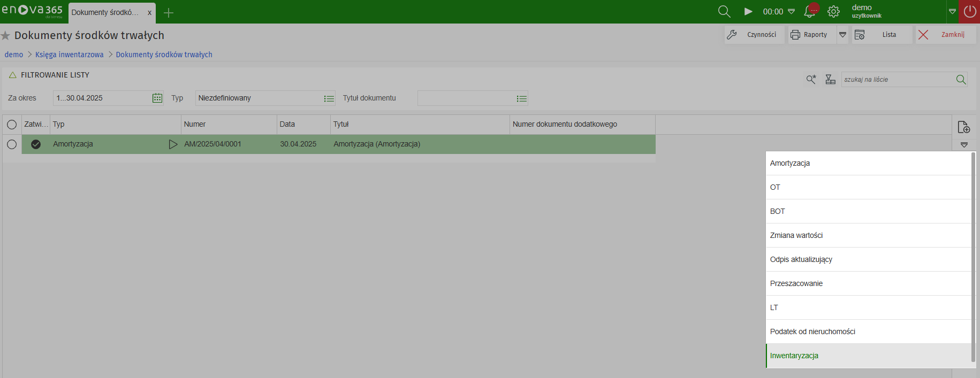The width and height of the screenshot is (980, 378).
Task: Open the Tytuł dokumentu dropdown list
Action: [x=521, y=98]
